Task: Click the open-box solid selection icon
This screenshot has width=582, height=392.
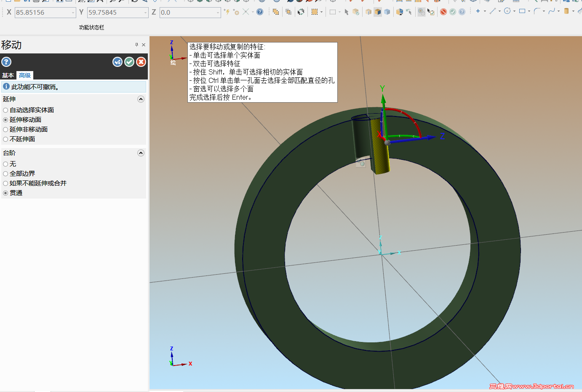Action: tap(368, 12)
